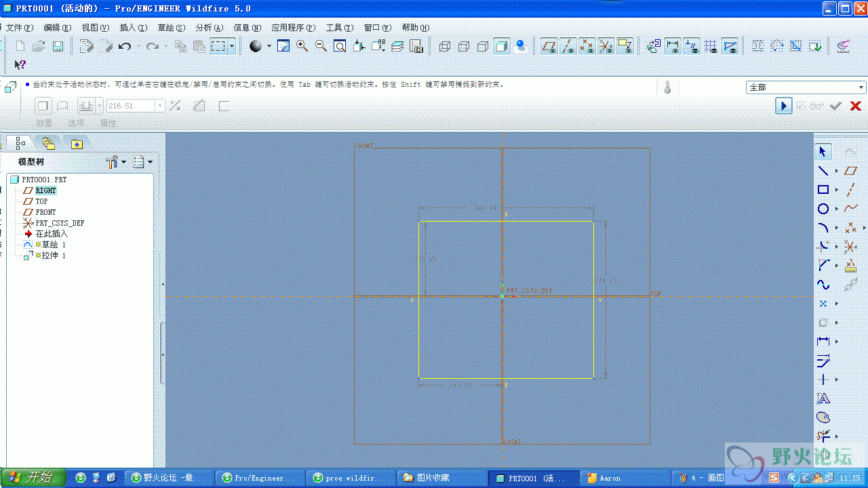Select the sketcher Palette tool
The width and height of the screenshot is (868, 488).
coord(823,418)
